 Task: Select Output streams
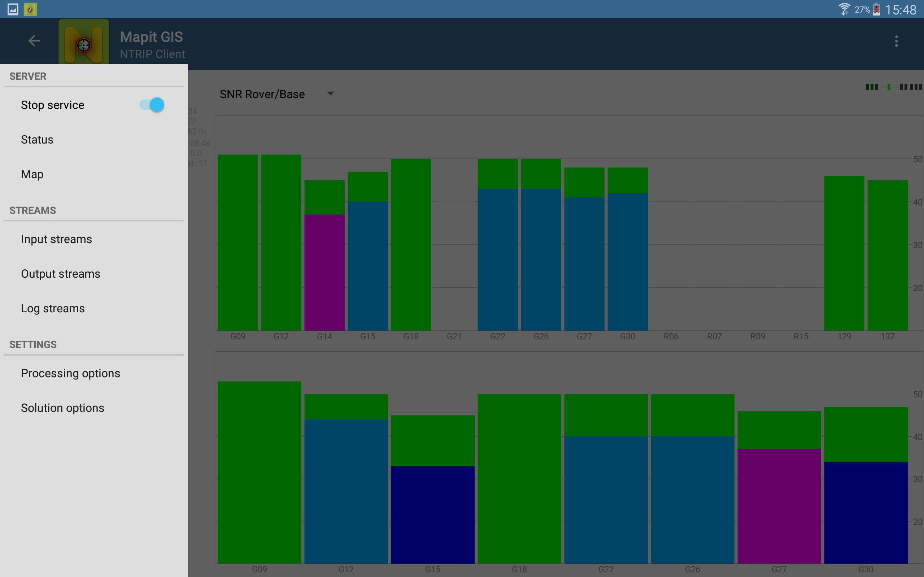click(94, 274)
